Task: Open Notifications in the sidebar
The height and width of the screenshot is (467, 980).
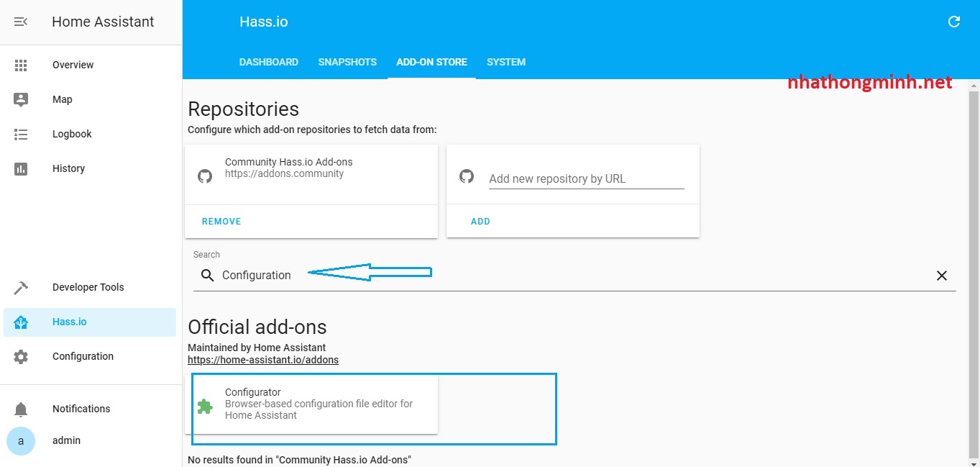Action: point(90,409)
